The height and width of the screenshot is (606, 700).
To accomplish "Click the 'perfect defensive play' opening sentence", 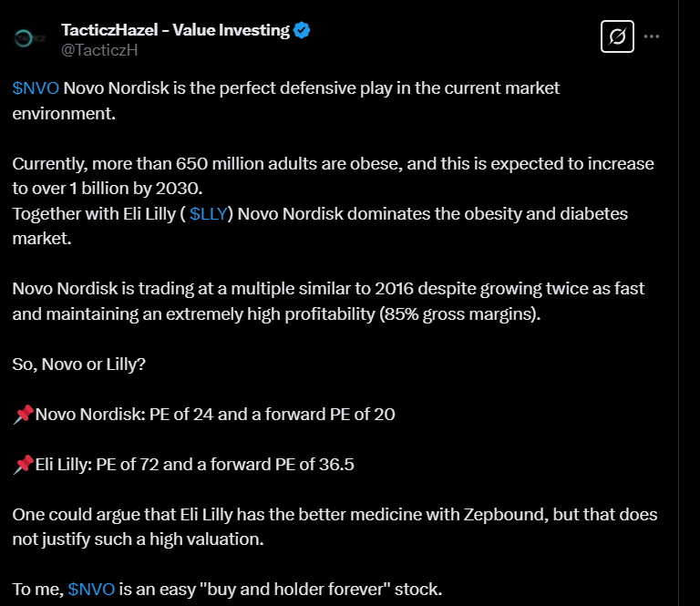I will point(285,101).
